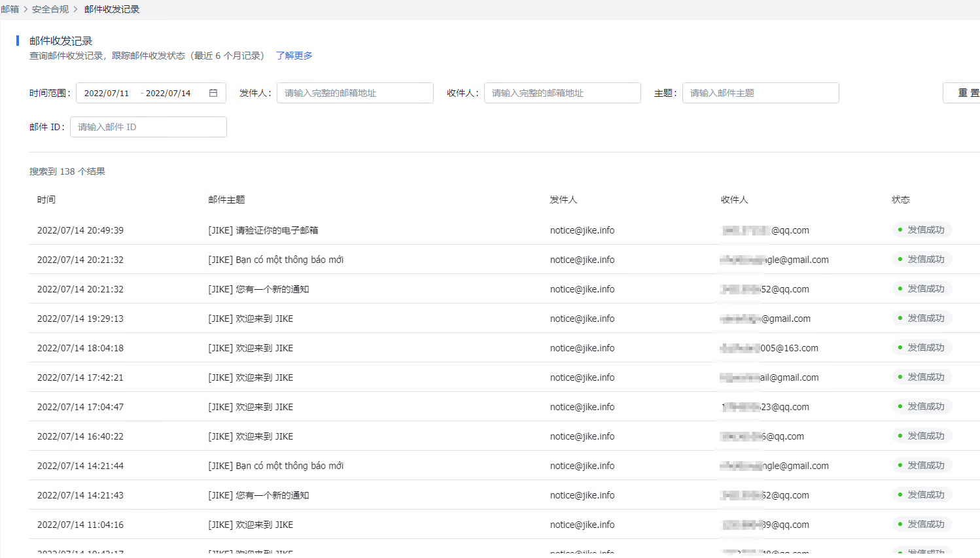Click the 邮件主题 column header
Screen dimensions: 980x558
[226, 200]
